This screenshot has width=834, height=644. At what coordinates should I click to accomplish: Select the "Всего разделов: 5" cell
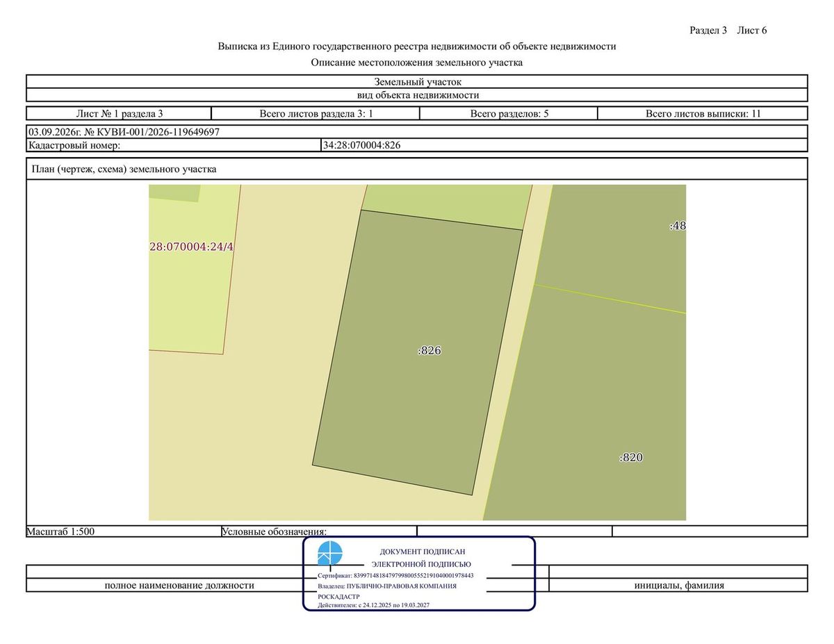(x=509, y=114)
